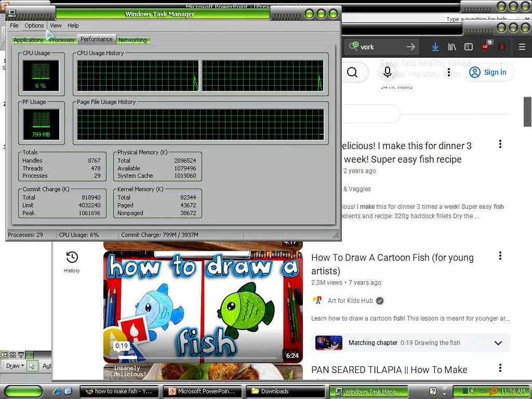The image size is (532, 399).
Task: Open YouTube settings three-dot menu beside Sign in
Action: (449, 72)
